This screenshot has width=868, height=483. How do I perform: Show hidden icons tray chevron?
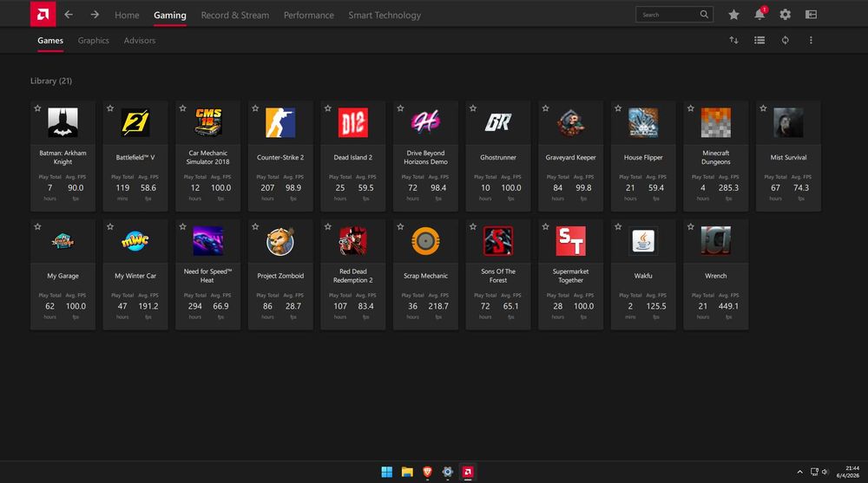[x=799, y=472]
